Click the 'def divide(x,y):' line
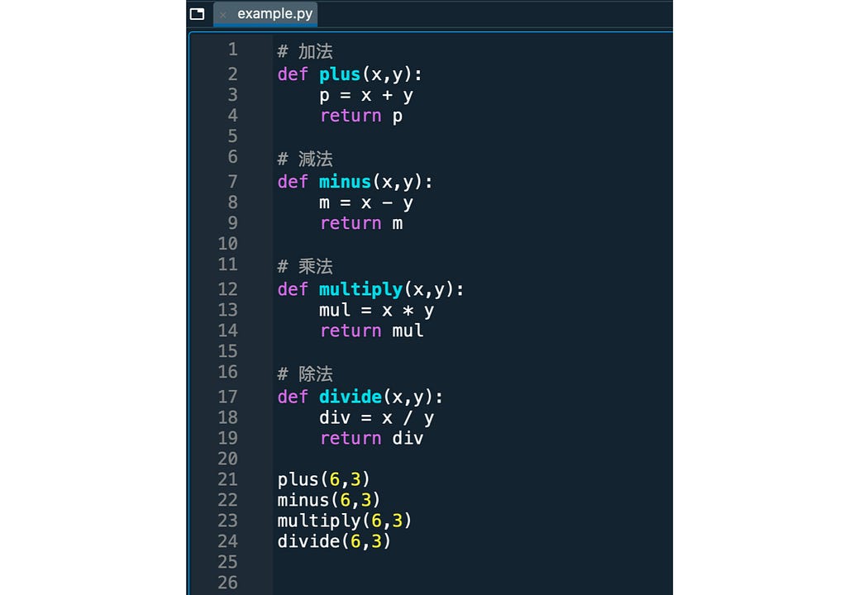Viewport: 868px width, 595px height. pos(360,397)
